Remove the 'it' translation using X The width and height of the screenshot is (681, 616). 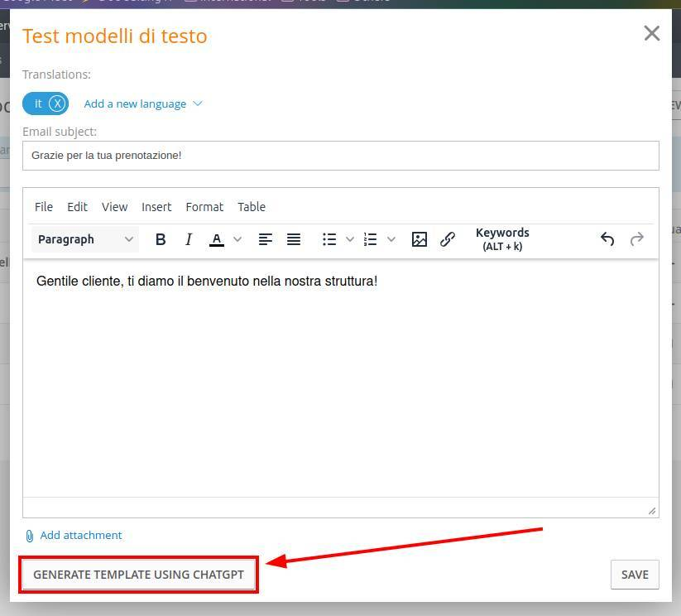point(57,103)
